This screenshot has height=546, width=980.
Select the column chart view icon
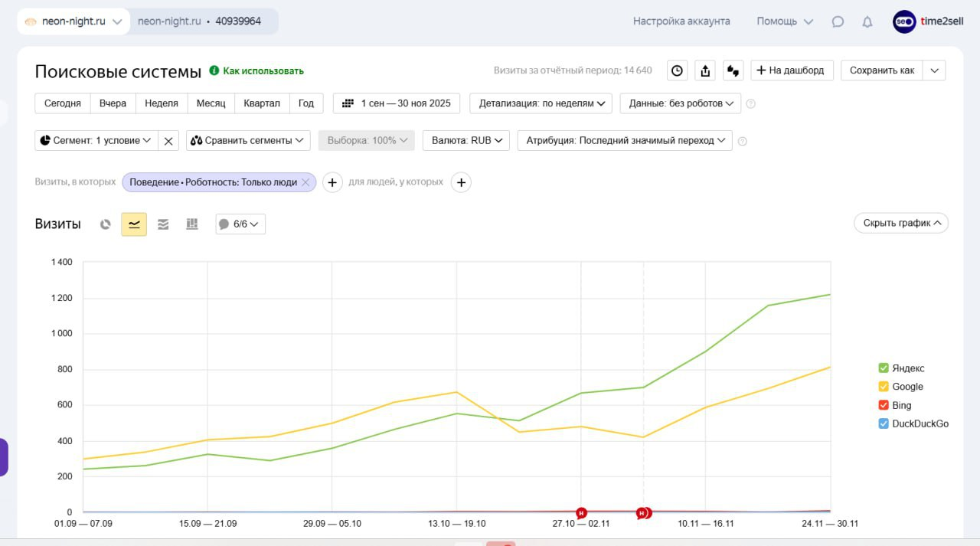point(192,224)
